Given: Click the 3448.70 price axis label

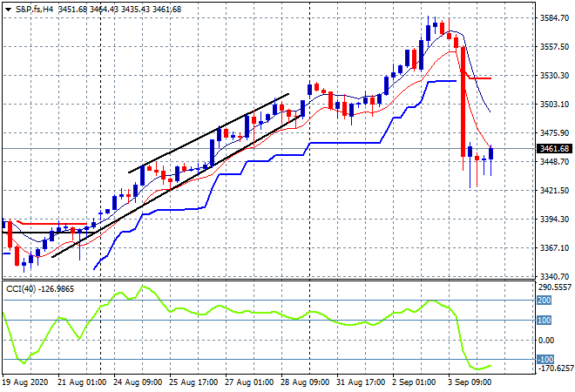Looking at the screenshot, I should click(x=554, y=162).
